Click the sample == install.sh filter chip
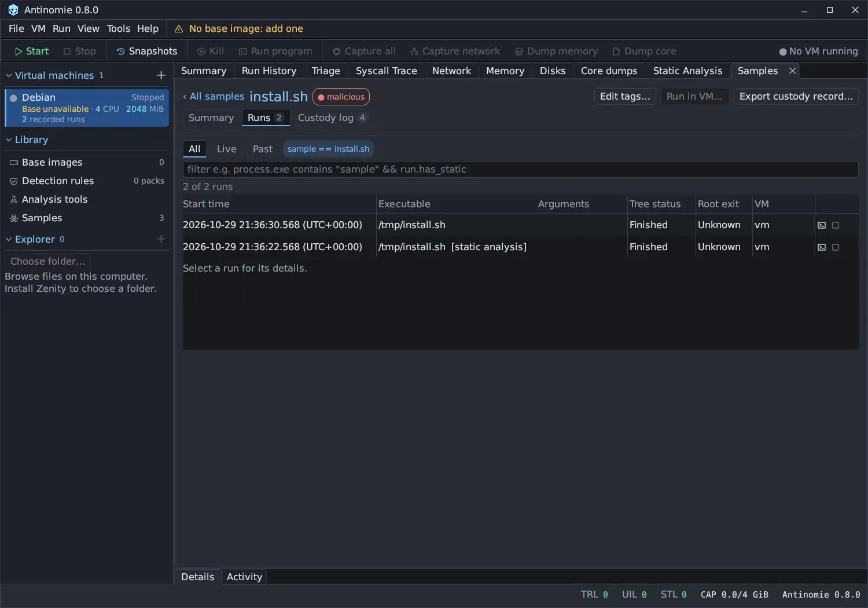Image resolution: width=868 pixels, height=608 pixels. coord(328,149)
